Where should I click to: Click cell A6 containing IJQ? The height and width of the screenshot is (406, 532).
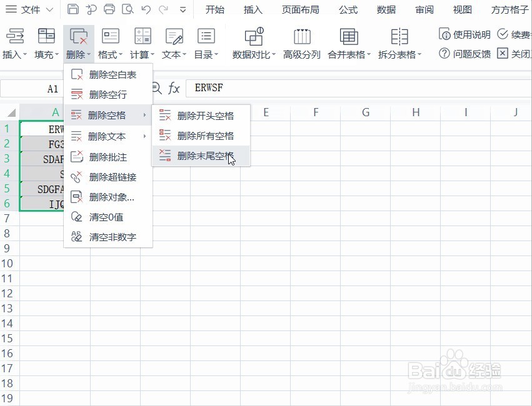click(x=42, y=204)
